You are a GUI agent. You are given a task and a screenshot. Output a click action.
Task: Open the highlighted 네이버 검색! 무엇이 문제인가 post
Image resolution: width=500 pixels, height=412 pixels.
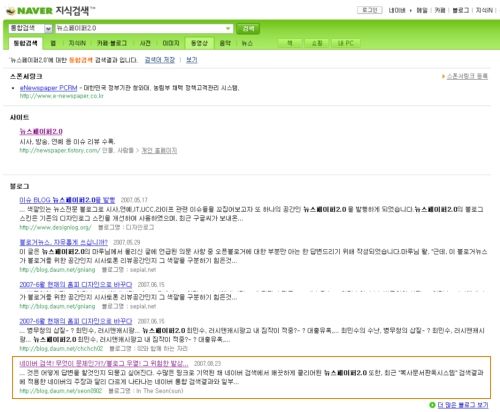pos(104,364)
